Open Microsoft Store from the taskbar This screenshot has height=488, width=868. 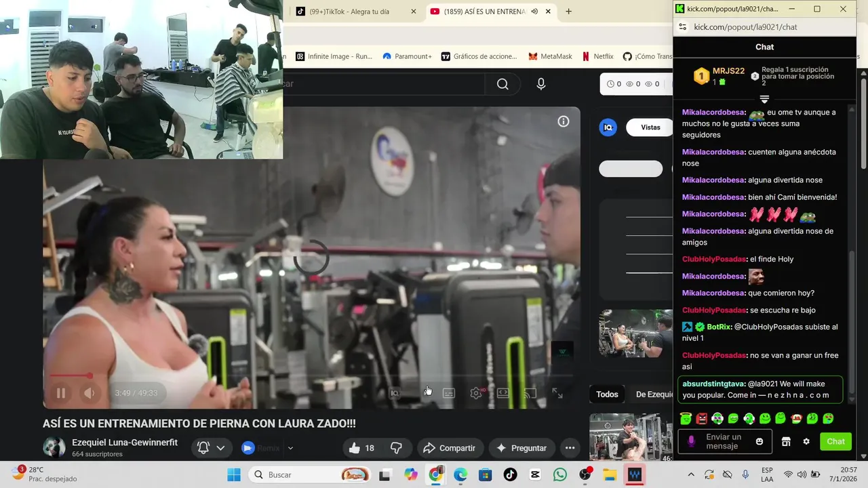coord(485,474)
